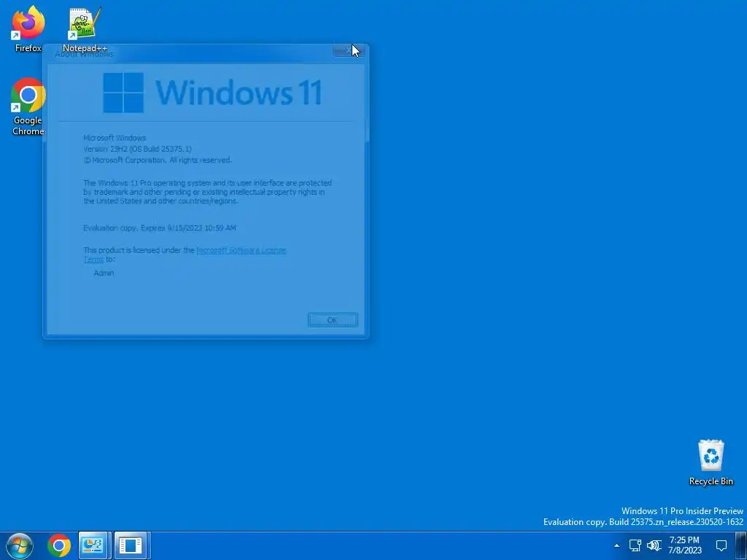
Task: Open the network tray icon
Action: click(x=635, y=545)
